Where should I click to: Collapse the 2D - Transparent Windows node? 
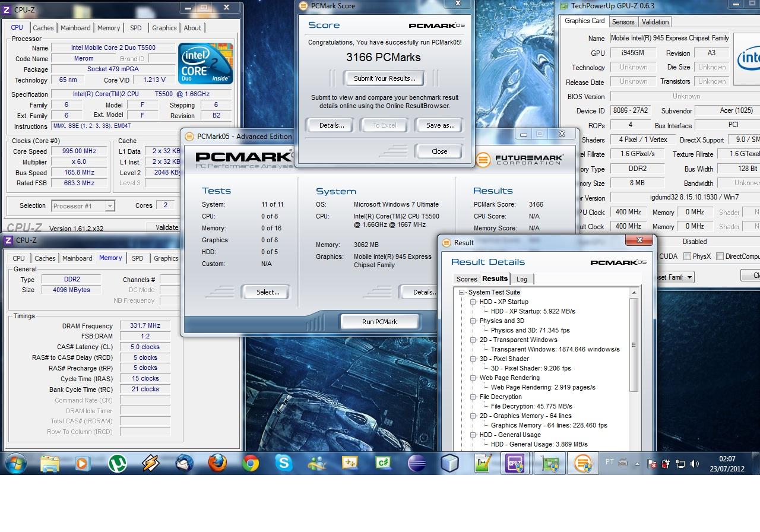pyautogui.click(x=473, y=340)
